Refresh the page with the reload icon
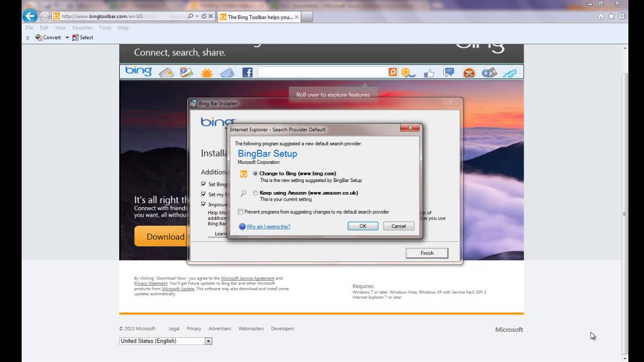The height and width of the screenshot is (362, 644). point(204,16)
